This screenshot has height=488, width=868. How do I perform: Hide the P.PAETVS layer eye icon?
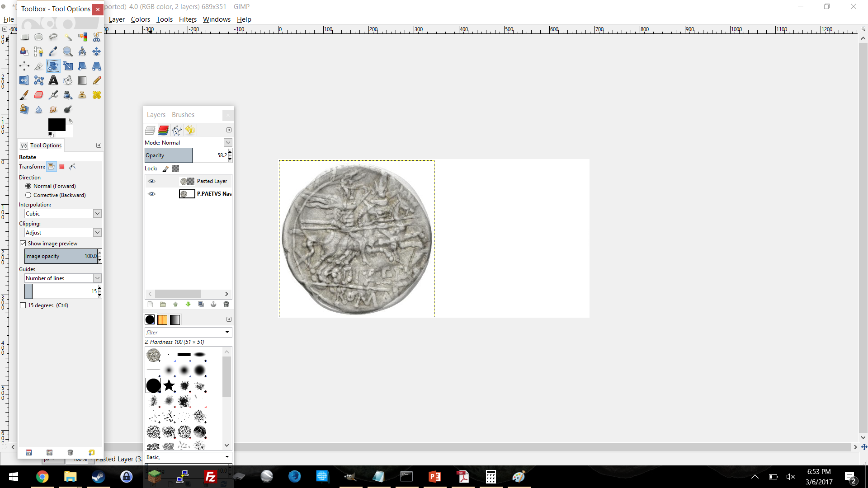152,194
